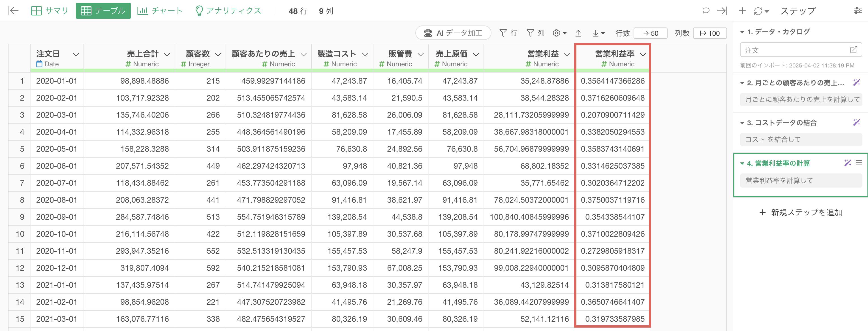Screen dimensions: 868x331
Task: Edit the 列数 field showing 100
Action: coord(710,33)
